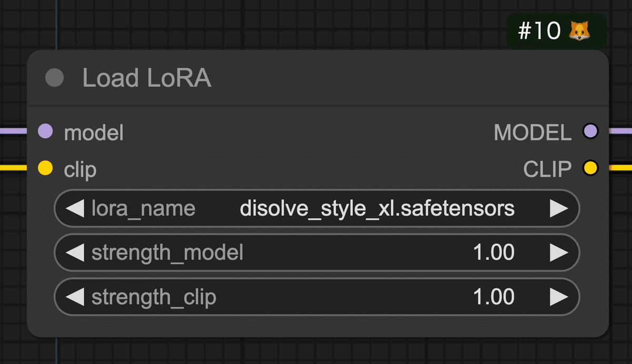The image size is (632, 364).
Task: Click the lora_name widget label
Action: click(143, 209)
